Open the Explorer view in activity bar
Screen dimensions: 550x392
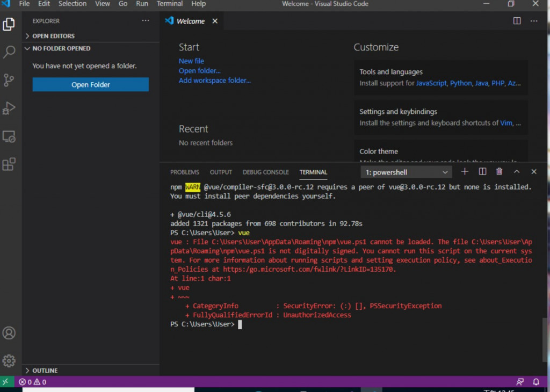point(9,24)
